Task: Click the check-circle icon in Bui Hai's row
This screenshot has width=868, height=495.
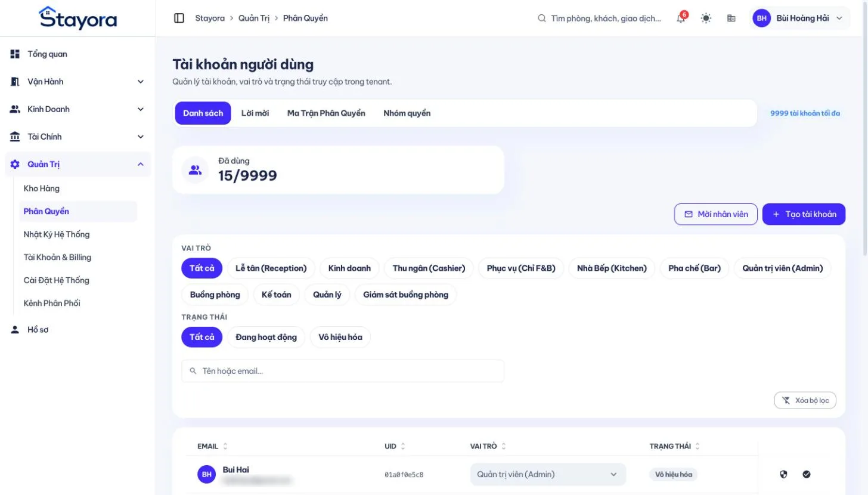Action: [807, 474]
